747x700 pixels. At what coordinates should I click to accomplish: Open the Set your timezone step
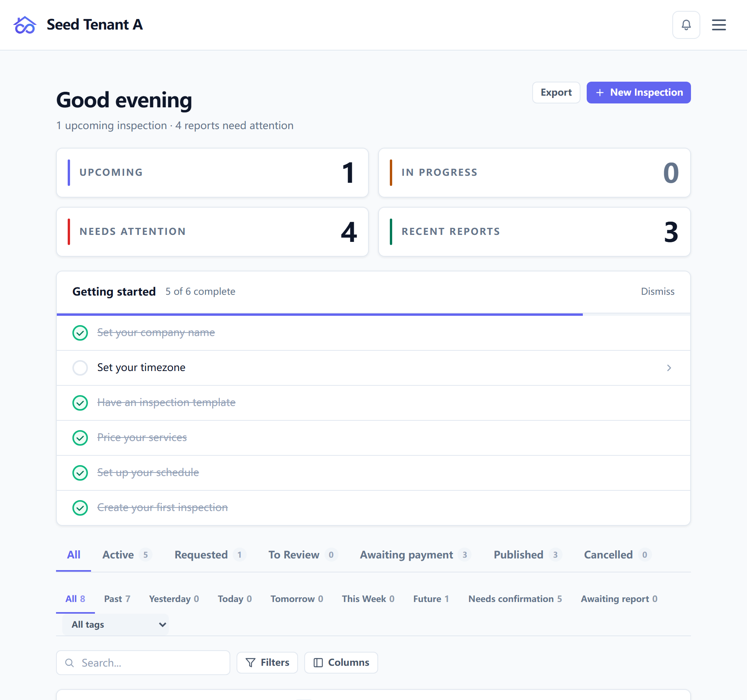(x=373, y=368)
